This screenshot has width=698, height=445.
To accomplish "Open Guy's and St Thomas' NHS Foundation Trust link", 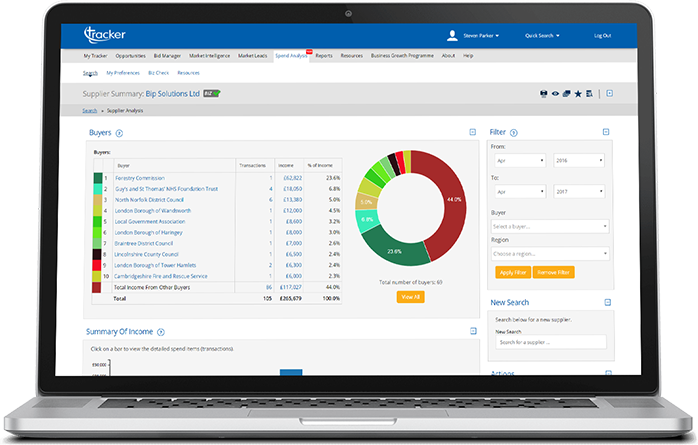I will click(166, 189).
